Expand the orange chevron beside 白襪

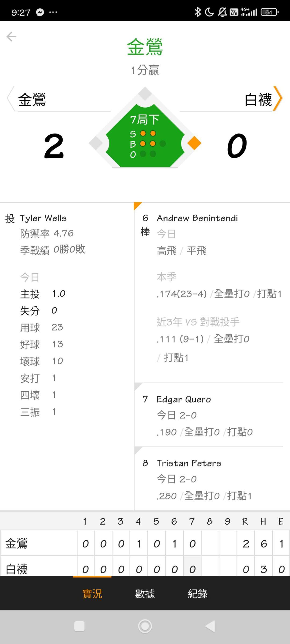pos(278,98)
